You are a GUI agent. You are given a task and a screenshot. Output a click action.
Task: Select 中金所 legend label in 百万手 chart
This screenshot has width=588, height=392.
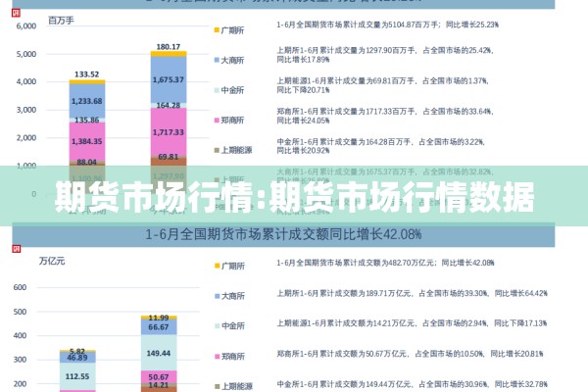pyautogui.click(x=232, y=90)
